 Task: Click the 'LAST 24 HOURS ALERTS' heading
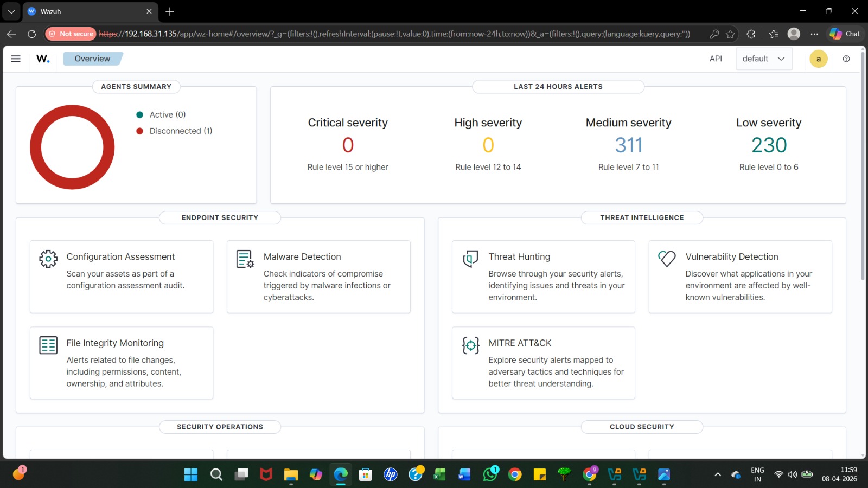coord(558,87)
